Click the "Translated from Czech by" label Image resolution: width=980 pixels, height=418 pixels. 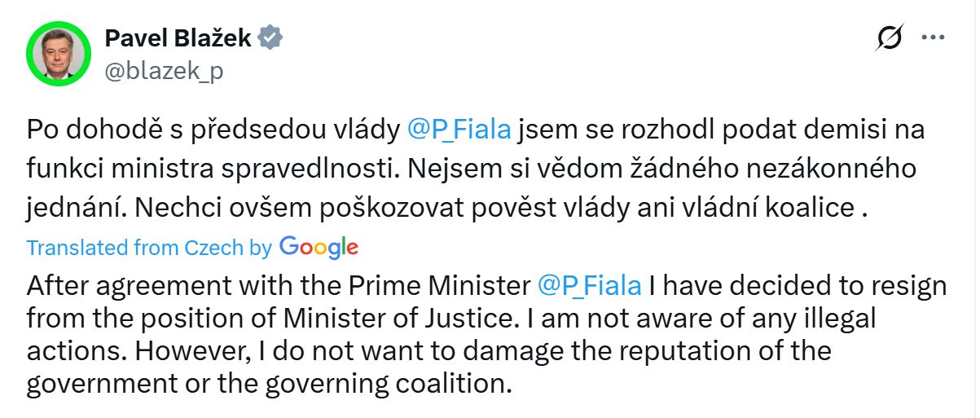coord(149,248)
